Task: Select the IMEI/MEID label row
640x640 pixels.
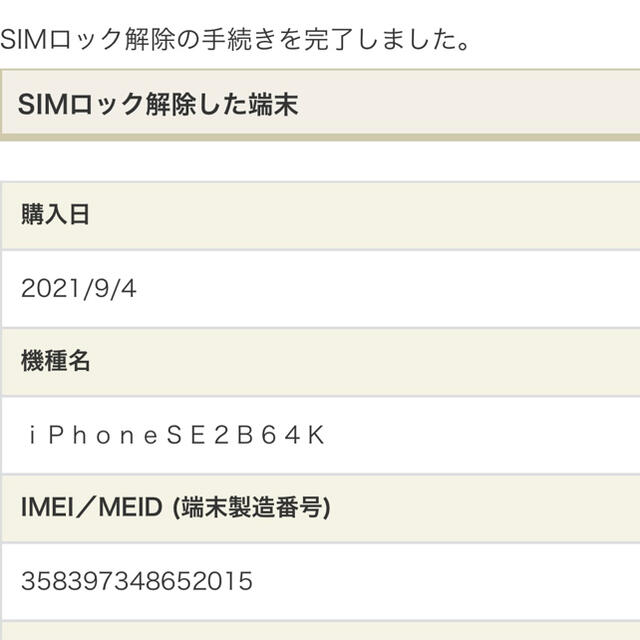Action: click(x=320, y=508)
